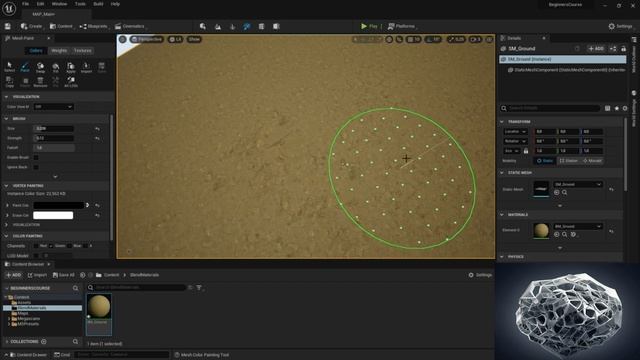Screen dimensions: 640x360
Task: Click the Select mode icon in the toolbar
Action: (203, 27)
